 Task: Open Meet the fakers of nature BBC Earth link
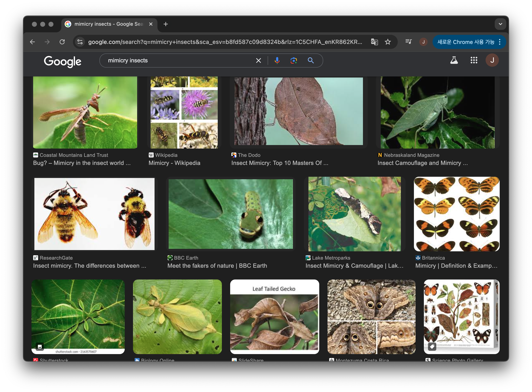(217, 266)
